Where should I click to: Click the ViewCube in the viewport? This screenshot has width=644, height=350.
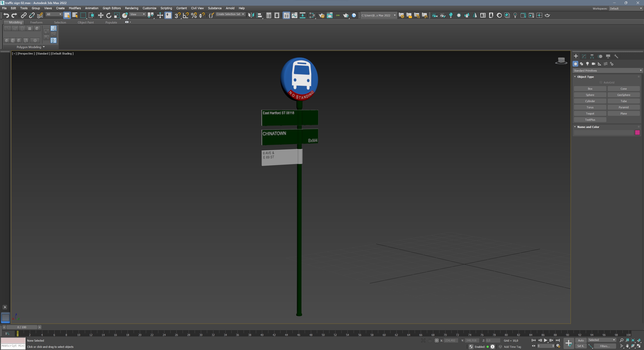561,61
